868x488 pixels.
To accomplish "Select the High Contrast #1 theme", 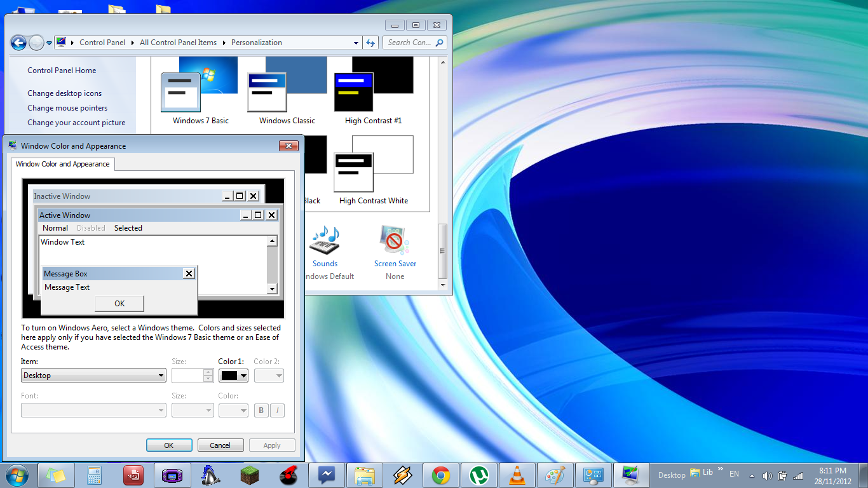I will coord(374,91).
